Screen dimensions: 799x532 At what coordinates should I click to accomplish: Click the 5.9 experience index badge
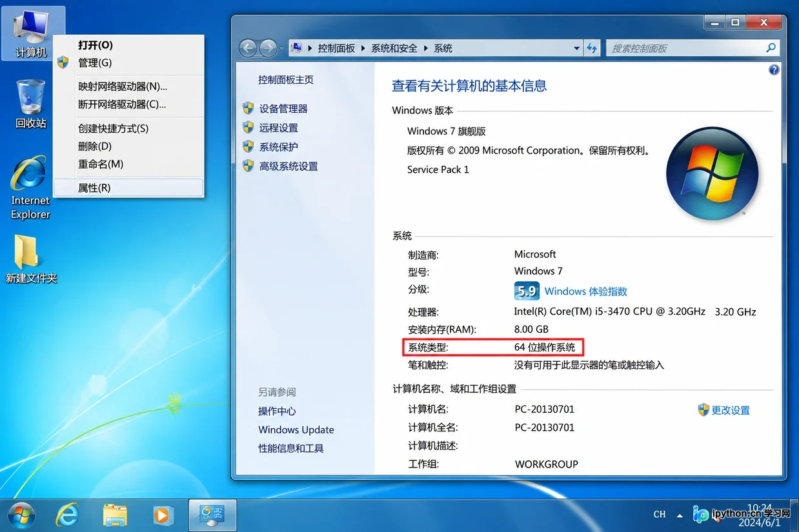[x=527, y=291]
